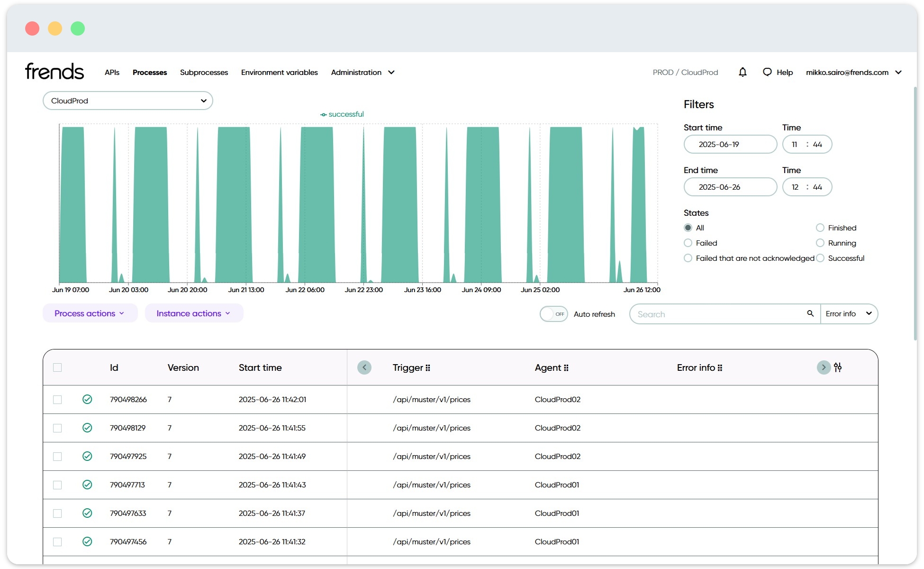Click the notification bell icon
Viewport: 924px width, 569px height.
[743, 72]
